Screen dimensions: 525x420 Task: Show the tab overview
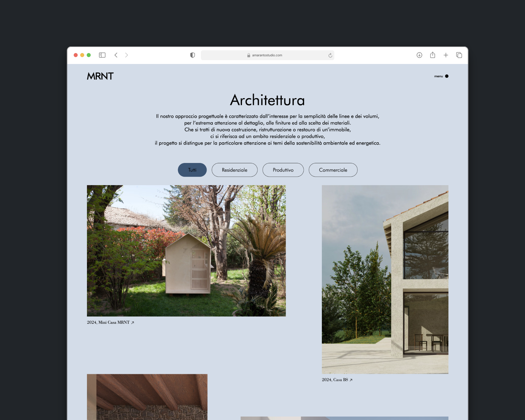click(x=459, y=55)
